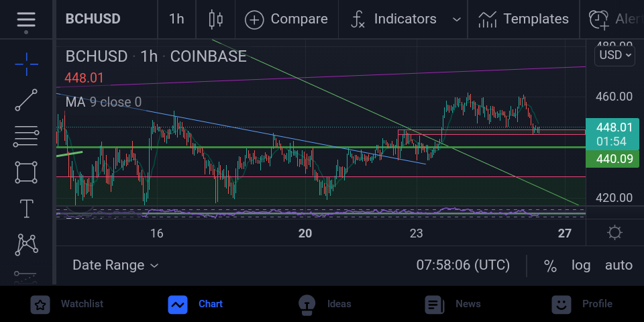Image resolution: width=644 pixels, height=322 pixels.
Task: Switch to the Ideas tab
Action: tap(325, 305)
